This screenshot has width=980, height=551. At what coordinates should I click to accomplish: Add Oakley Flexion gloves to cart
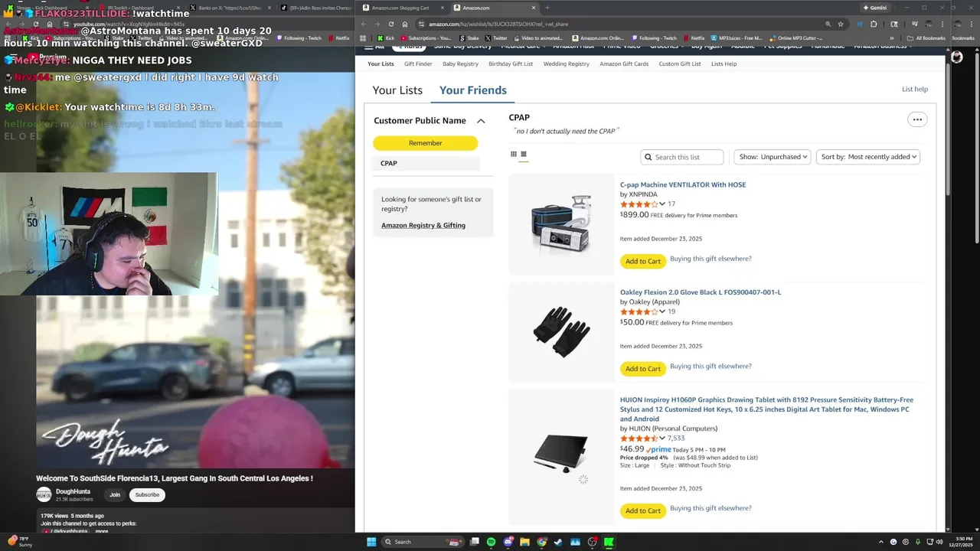click(643, 368)
